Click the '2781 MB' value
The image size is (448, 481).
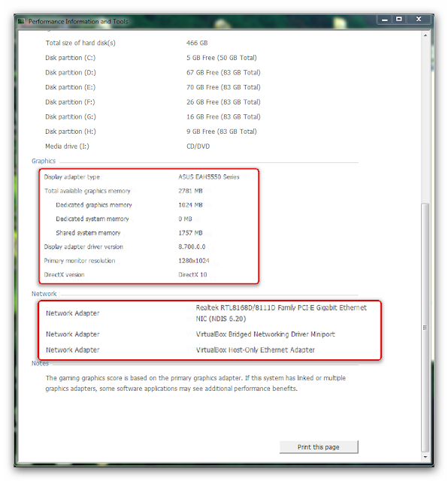tap(191, 191)
